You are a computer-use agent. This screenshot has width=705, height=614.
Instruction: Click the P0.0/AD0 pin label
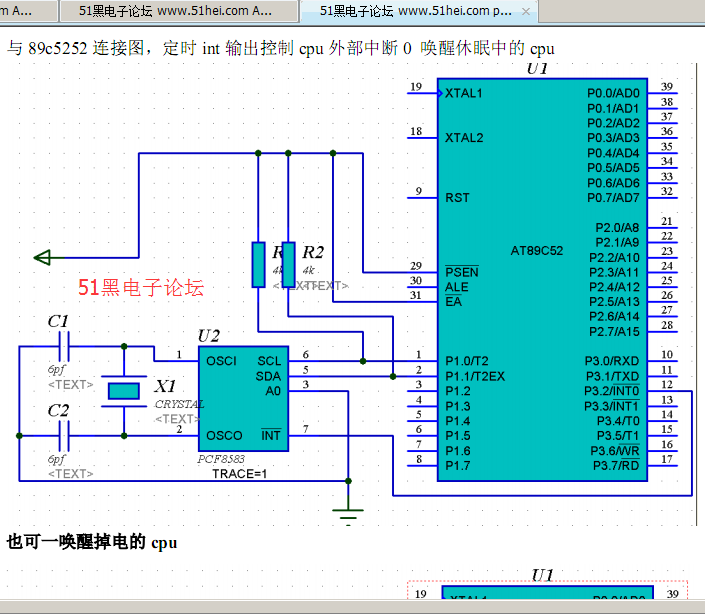click(613, 93)
